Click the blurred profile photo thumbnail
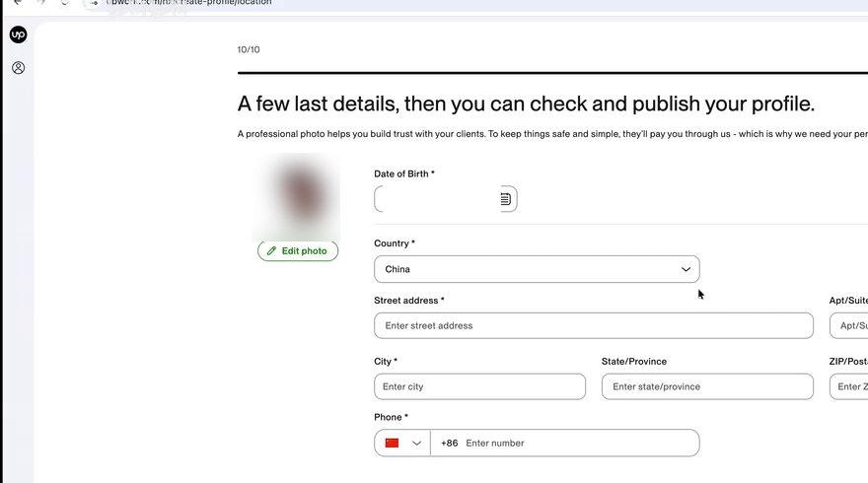The height and width of the screenshot is (483, 868). coord(296,197)
